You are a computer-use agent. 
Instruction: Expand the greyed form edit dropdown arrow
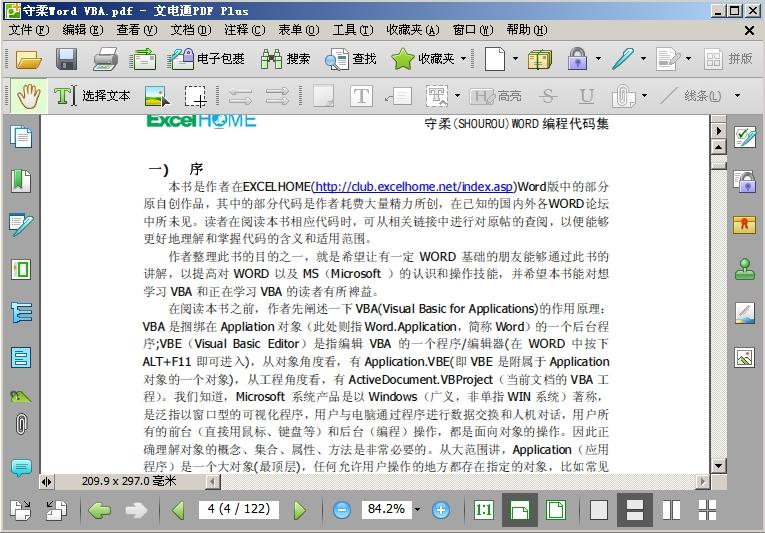click(688, 59)
